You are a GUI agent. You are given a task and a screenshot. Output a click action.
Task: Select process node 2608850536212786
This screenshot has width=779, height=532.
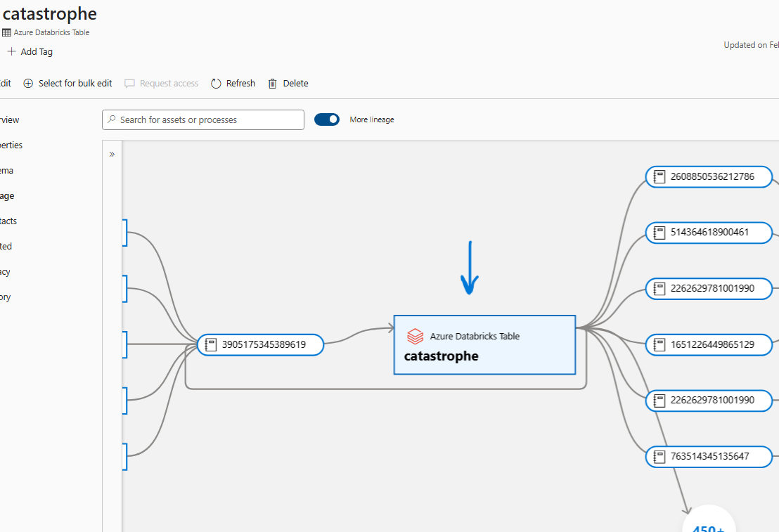[709, 177]
